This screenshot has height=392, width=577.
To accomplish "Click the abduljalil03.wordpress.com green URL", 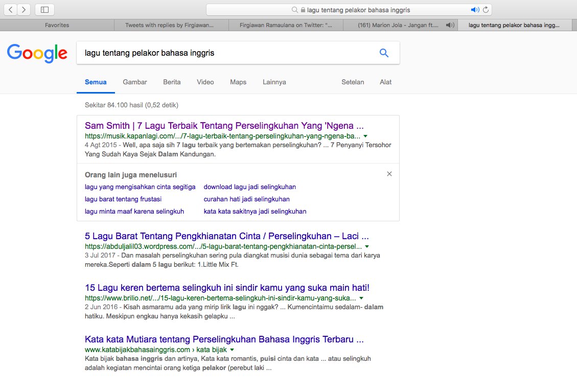I will [223, 247].
